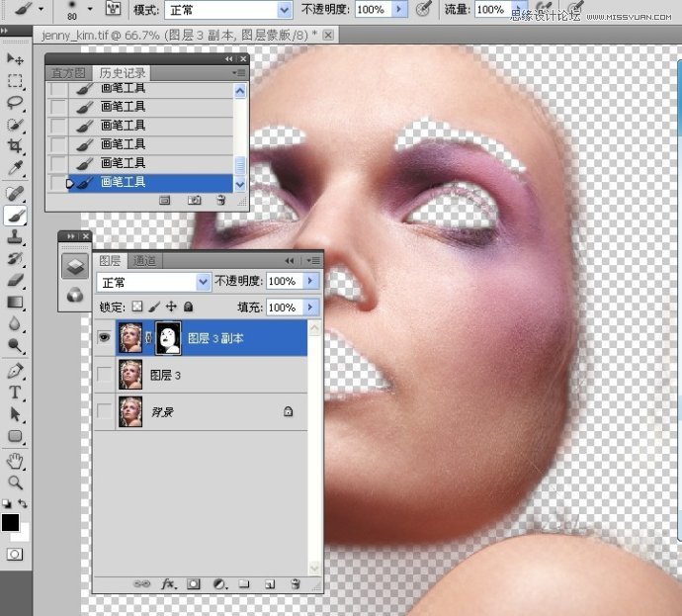
Task: Select the Type tool
Action: [x=15, y=393]
